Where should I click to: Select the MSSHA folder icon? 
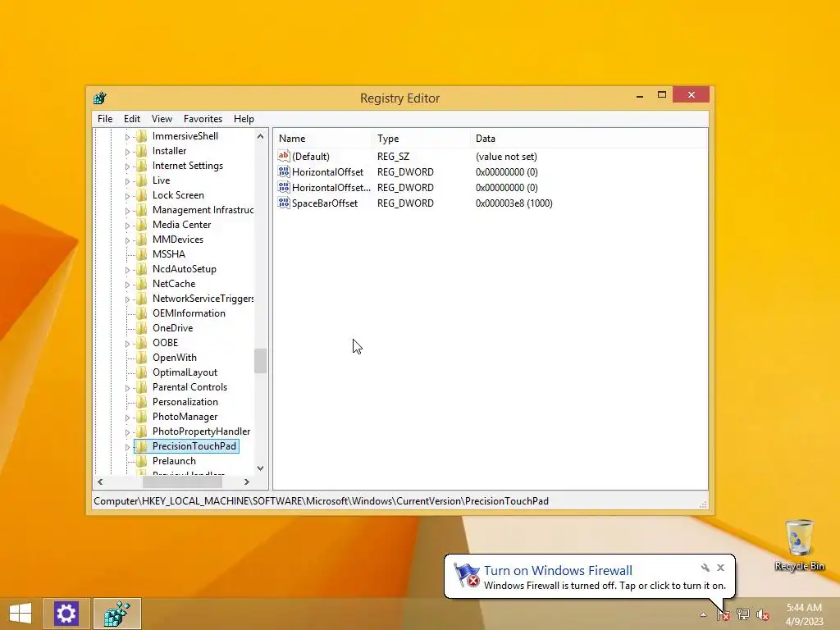tap(142, 254)
